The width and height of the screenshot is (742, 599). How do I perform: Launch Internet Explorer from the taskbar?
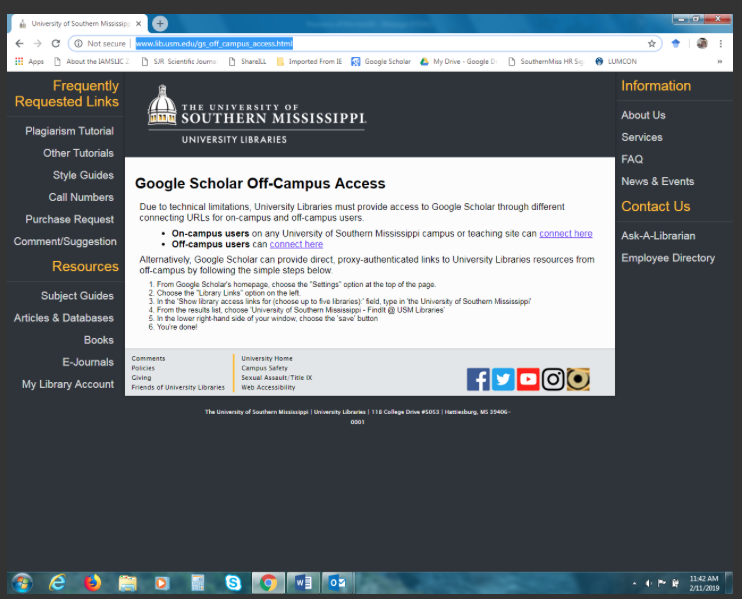[x=57, y=583]
